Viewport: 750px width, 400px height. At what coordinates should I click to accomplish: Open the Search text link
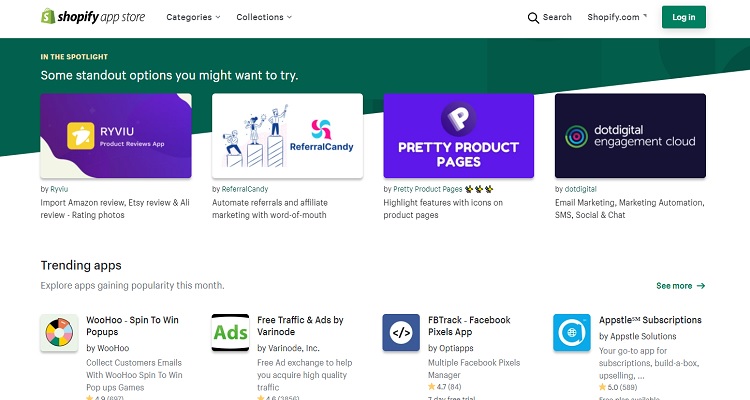pyautogui.click(x=557, y=17)
